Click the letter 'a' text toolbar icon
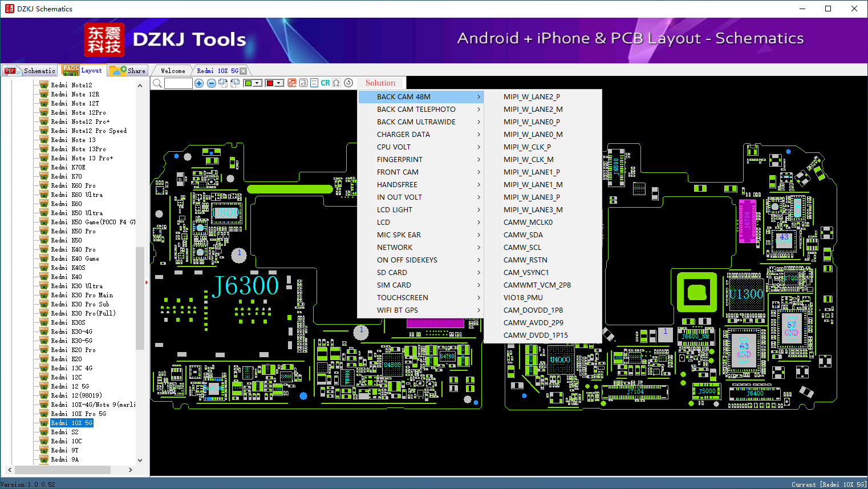This screenshot has height=489, width=868. pyautogui.click(x=303, y=83)
